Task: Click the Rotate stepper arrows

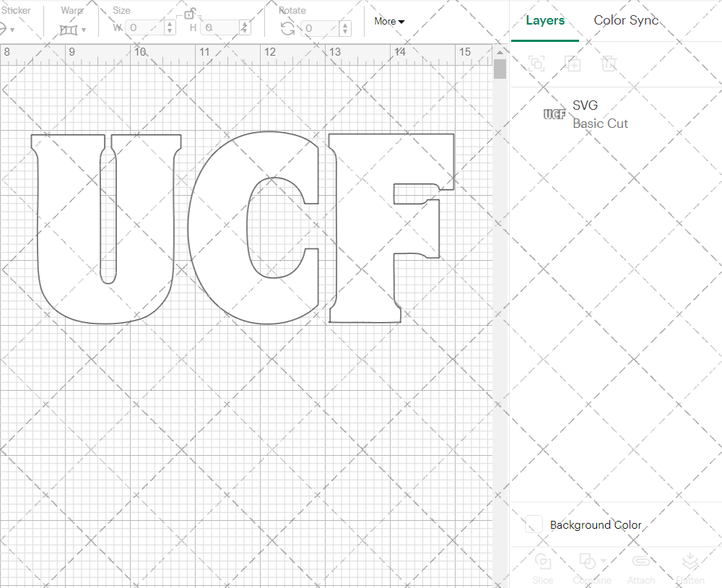Action: coord(345,28)
